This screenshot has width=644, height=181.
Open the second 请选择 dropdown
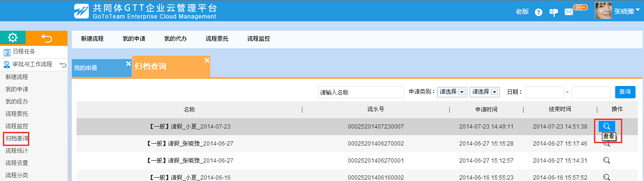click(485, 92)
